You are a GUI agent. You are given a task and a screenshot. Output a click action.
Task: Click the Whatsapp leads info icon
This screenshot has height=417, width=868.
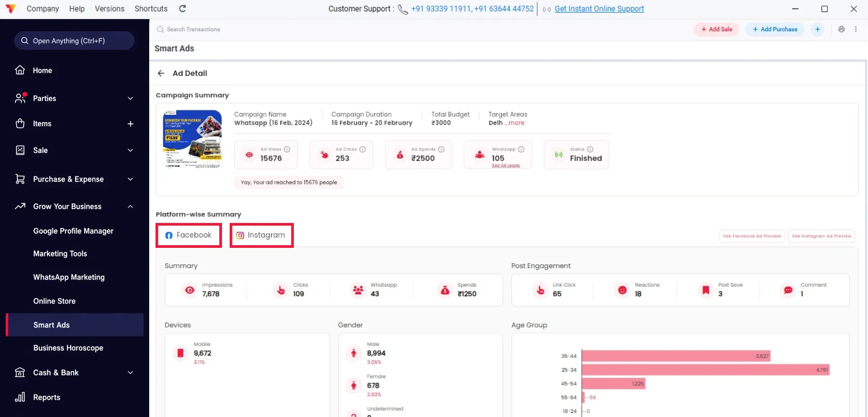point(521,149)
